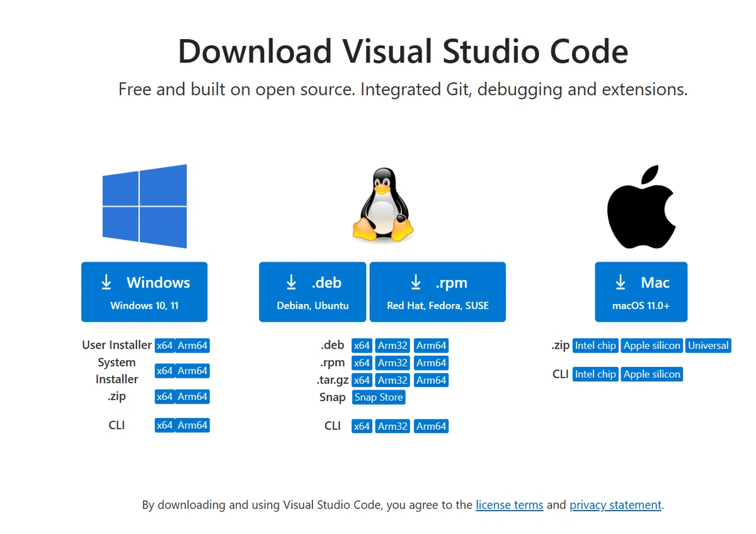The image size is (756, 534).
Task: Click the 'System Installer' label
Action: pyautogui.click(x=117, y=371)
